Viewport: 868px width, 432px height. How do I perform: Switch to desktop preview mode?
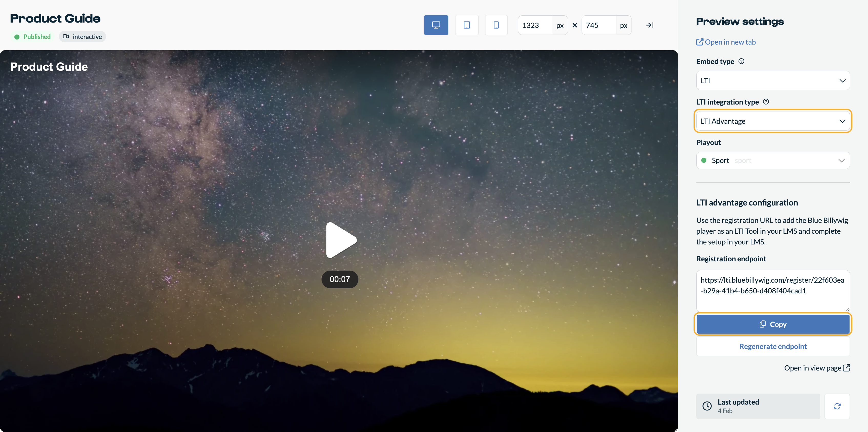[436, 25]
